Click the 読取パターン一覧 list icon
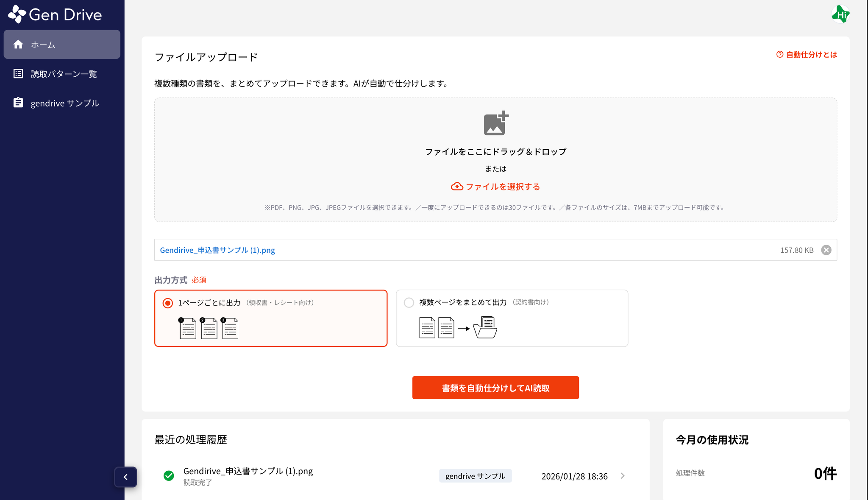The image size is (868, 500). tap(18, 74)
